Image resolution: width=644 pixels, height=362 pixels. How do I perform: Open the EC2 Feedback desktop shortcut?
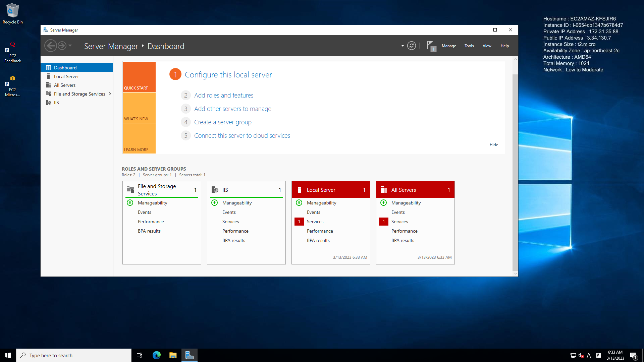13,53
